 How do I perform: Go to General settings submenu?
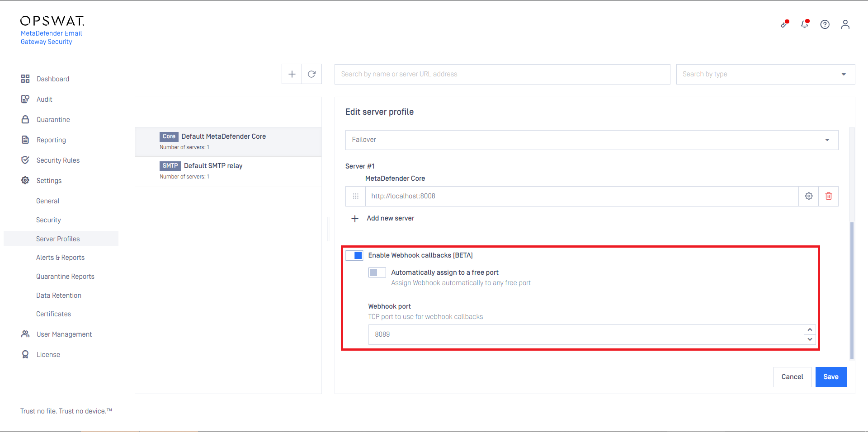tap(48, 201)
